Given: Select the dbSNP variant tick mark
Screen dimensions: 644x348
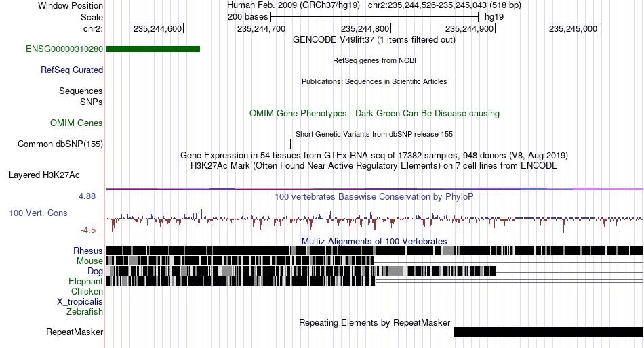Looking at the screenshot, I should (x=291, y=144).
